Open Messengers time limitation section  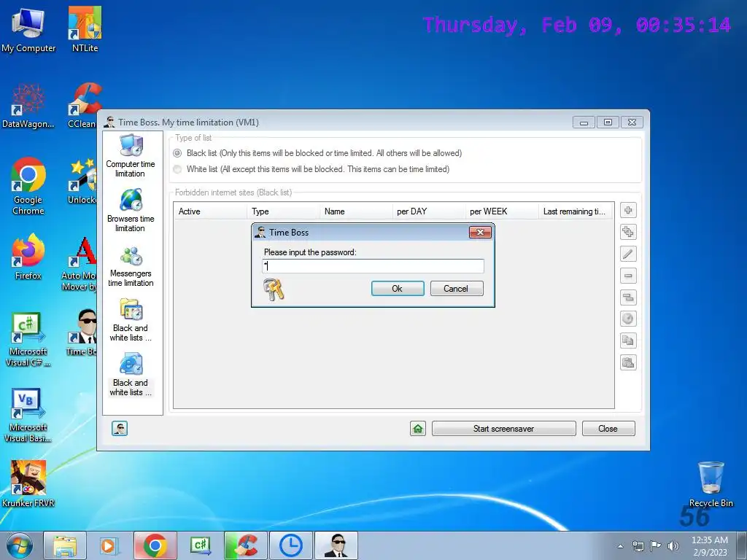click(131, 265)
